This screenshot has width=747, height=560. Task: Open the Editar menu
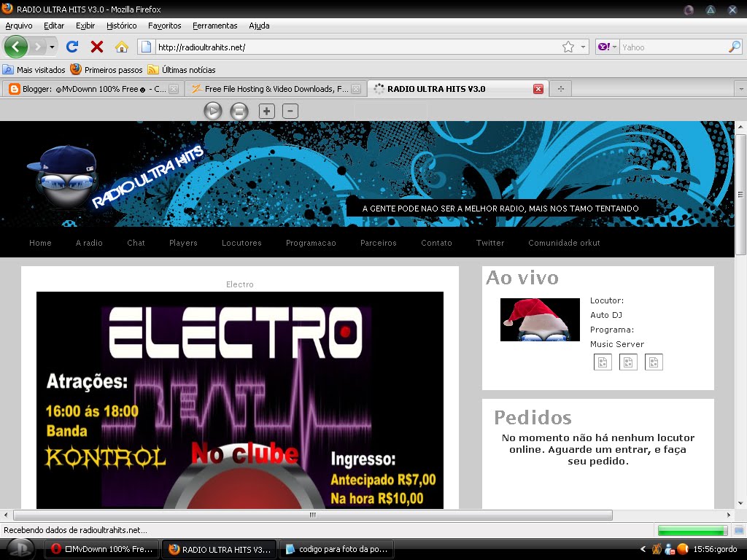coord(54,26)
